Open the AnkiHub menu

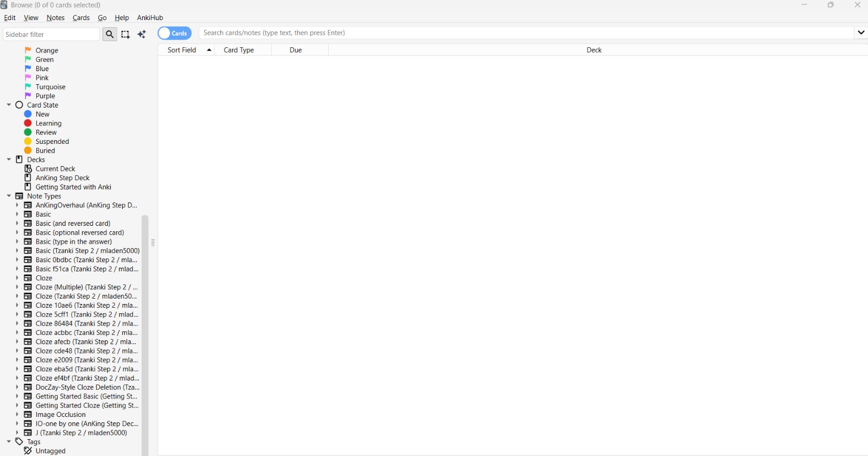[x=150, y=18]
